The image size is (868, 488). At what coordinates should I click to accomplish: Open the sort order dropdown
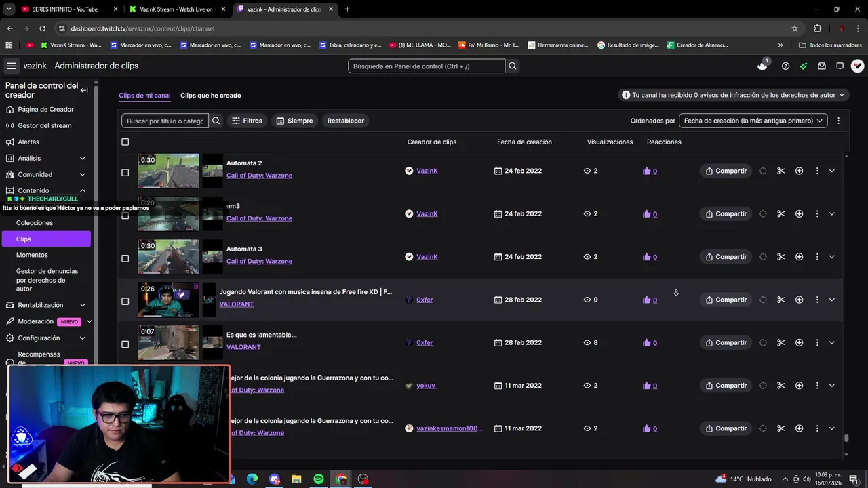[753, 121]
